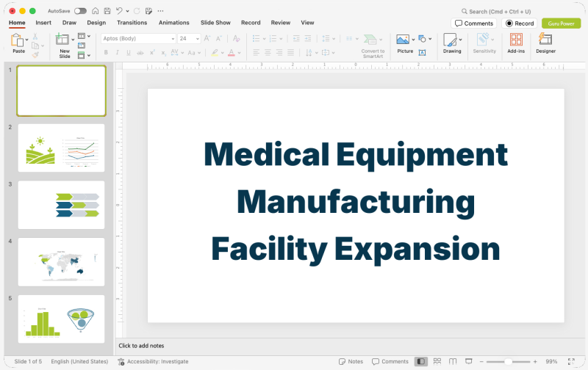The image size is (588, 370).
Task: Save the presentation with the floppy icon
Action: pyautogui.click(x=107, y=11)
